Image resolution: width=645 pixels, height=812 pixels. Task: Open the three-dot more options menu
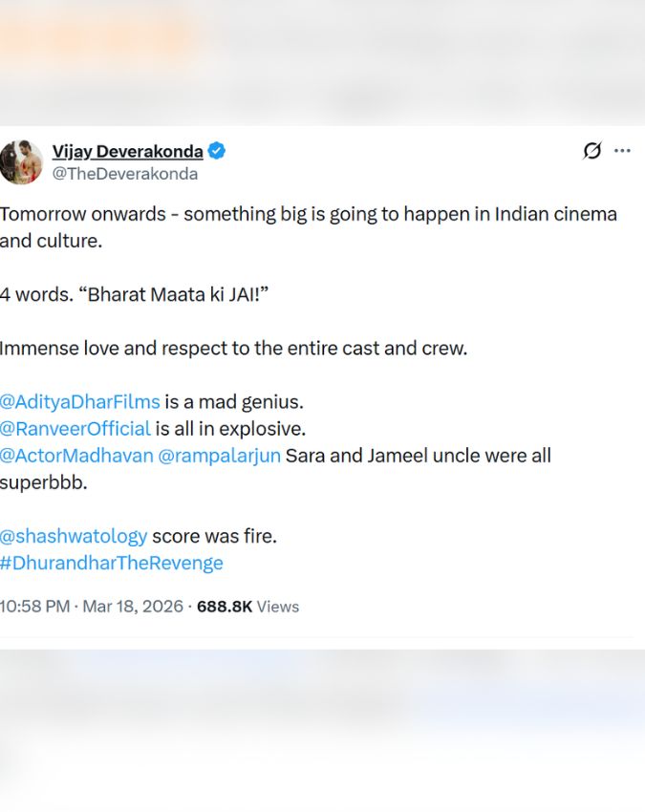point(622,151)
